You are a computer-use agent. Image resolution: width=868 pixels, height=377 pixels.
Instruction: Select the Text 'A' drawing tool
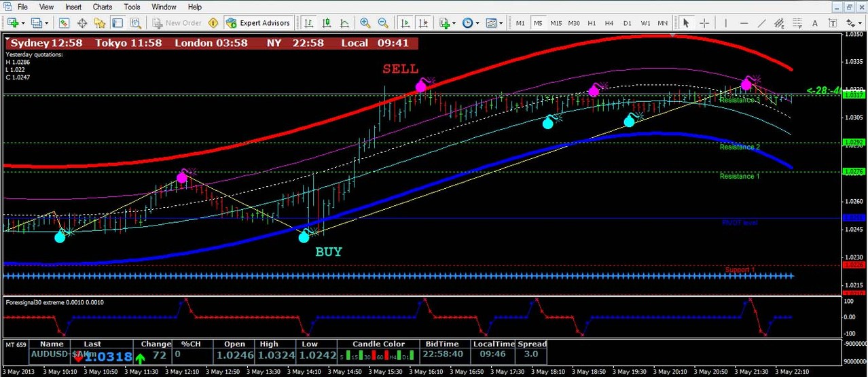click(815, 22)
